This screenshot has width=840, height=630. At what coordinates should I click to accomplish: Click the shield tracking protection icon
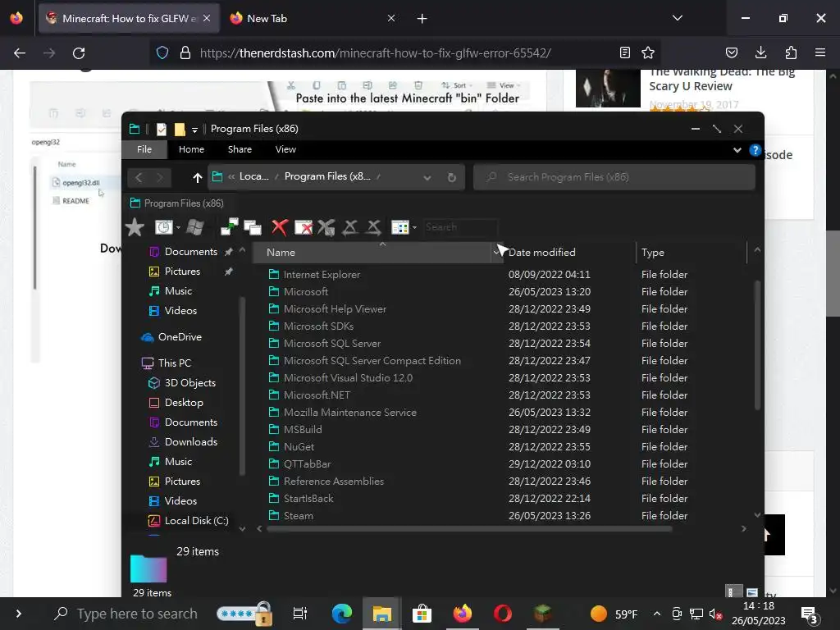(162, 52)
